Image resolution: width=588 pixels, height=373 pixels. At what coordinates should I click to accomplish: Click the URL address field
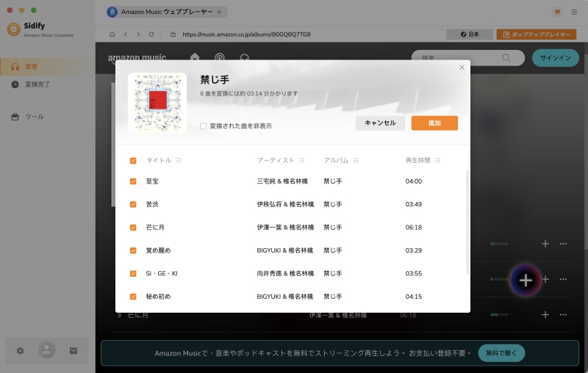246,35
